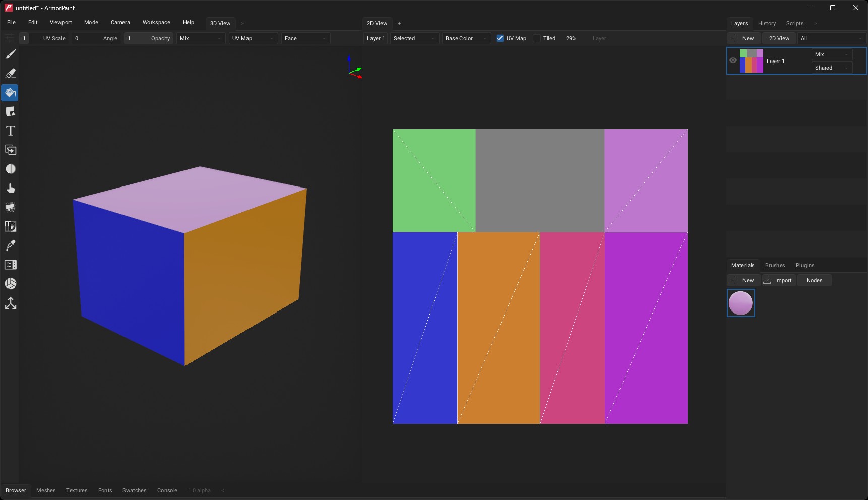Open the Base Color channel dropdown
This screenshot has width=868, height=500.
click(x=466, y=38)
